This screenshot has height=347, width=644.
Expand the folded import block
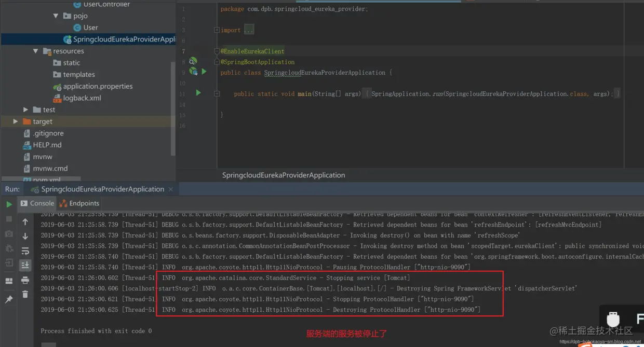pos(217,30)
